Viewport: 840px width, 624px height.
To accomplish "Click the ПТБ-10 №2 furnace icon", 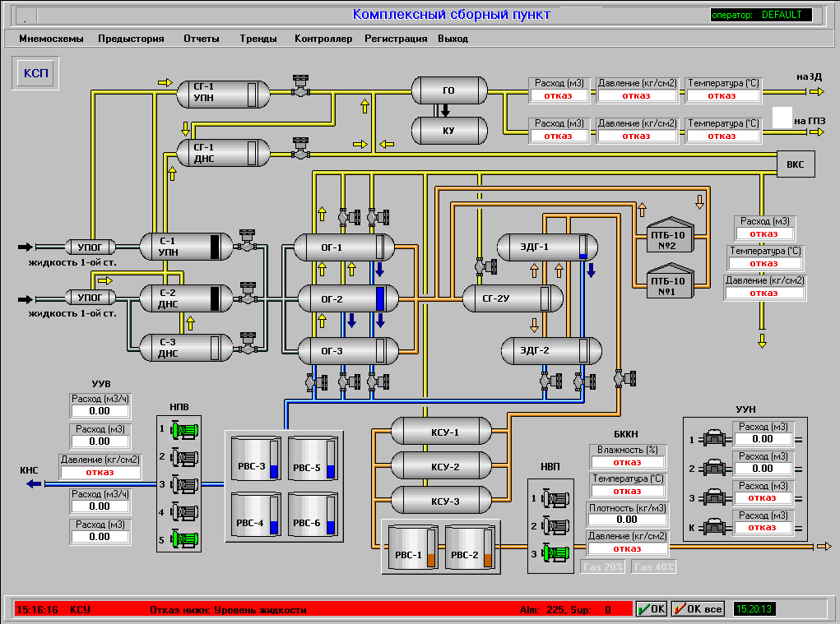I will point(667,234).
